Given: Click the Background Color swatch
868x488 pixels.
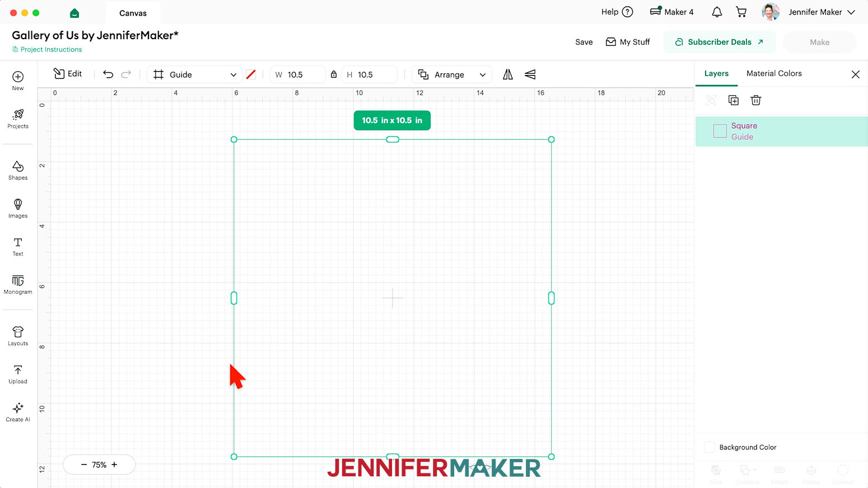Looking at the screenshot, I should tap(710, 447).
